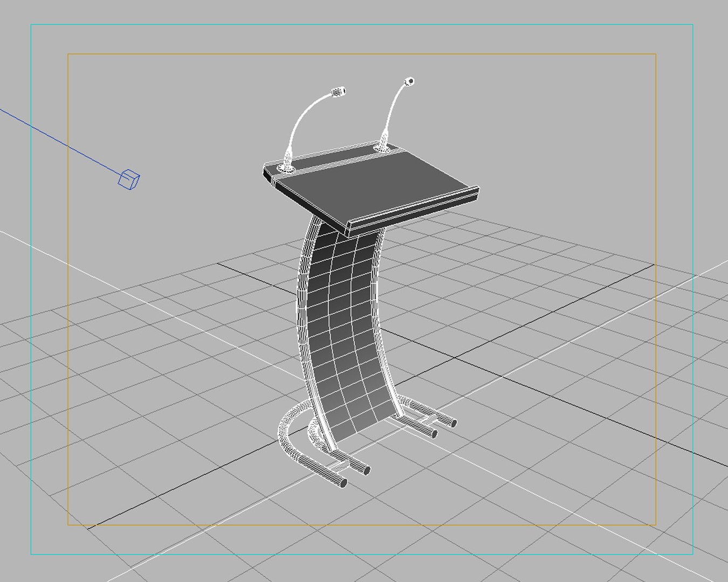The width and height of the screenshot is (728, 582).
Task: Select the left gooseneck microphone
Action: (x=312, y=129)
